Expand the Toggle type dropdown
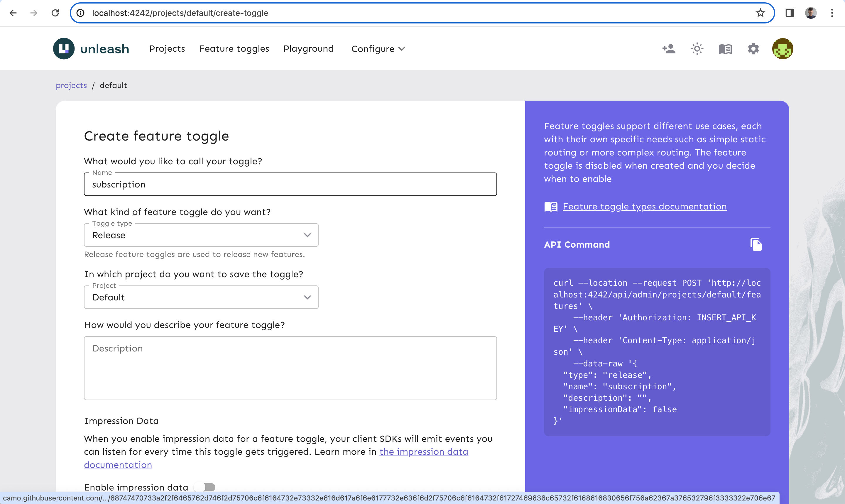The image size is (845, 504). [201, 235]
